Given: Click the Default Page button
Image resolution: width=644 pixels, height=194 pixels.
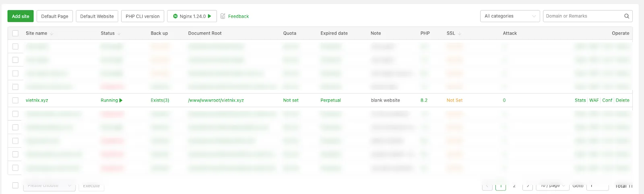Looking at the screenshot, I should click(55, 16).
